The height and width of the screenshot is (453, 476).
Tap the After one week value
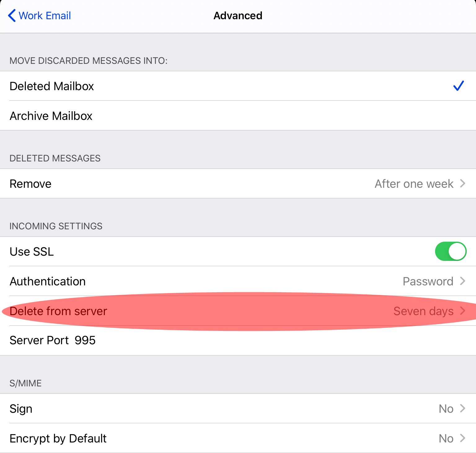pos(414,184)
